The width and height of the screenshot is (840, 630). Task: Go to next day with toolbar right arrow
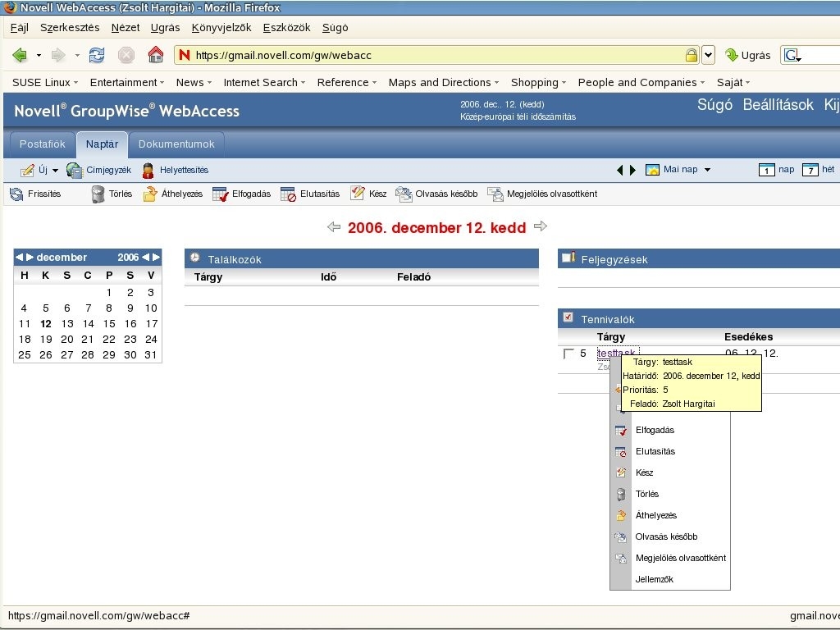632,170
